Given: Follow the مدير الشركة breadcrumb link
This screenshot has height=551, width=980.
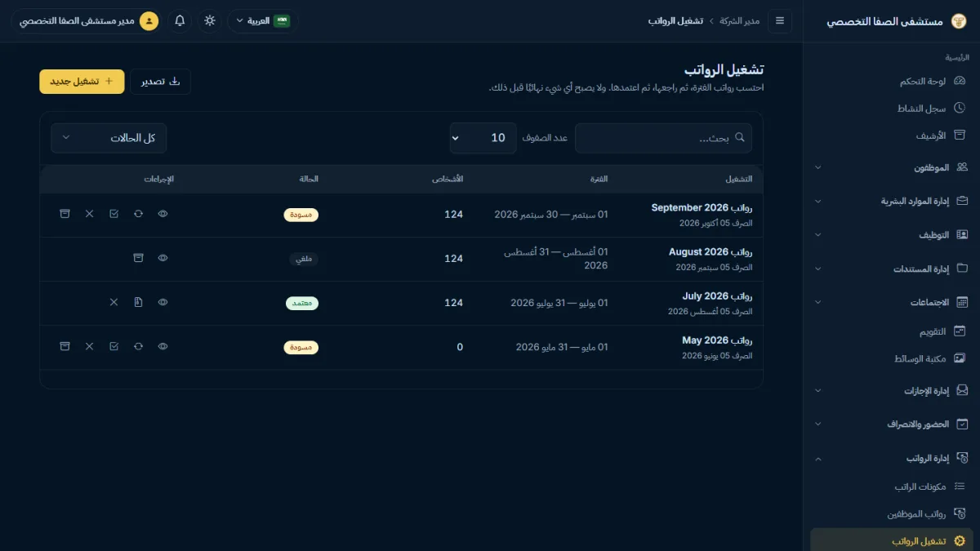Looking at the screenshot, I should 740,20.
